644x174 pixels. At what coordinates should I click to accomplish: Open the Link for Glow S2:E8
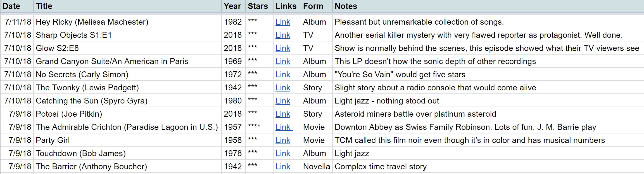pyautogui.click(x=283, y=48)
